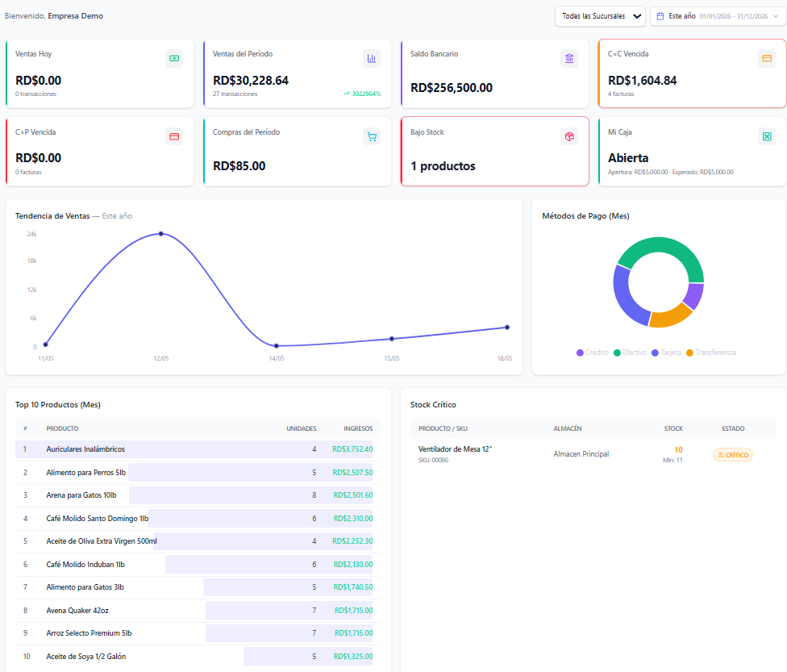Click the 12/05 peak point on sales trend
Image resolution: width=787 pixels, height=672 pixels.
(161, 233)
